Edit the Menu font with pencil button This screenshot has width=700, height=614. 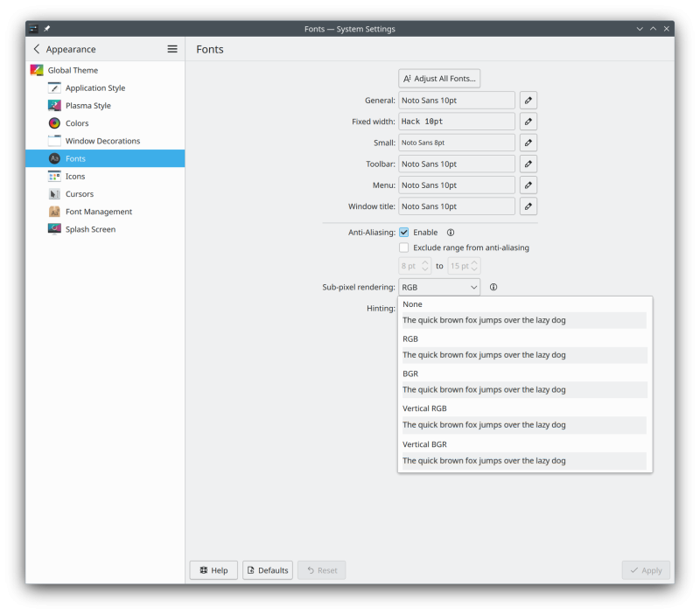(x=528, y=185)
